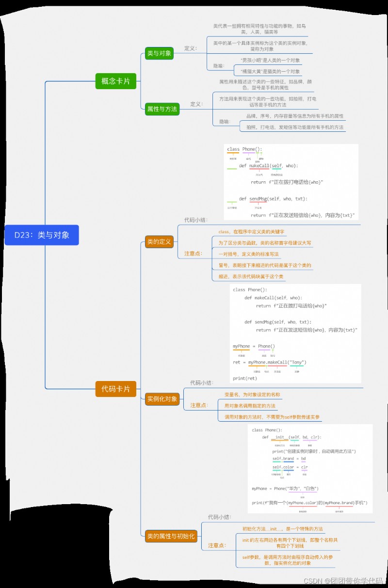The height and width of the screenshot is (588, 388).
Task: Click the "男孩小明"是人类的一个对象 leaf
Action: [270, 61]
